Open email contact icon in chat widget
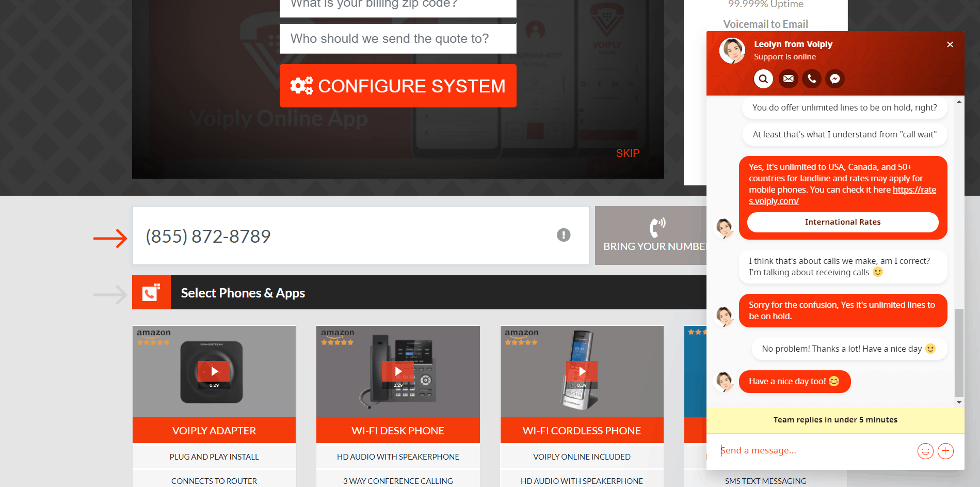 click(788, 79)
